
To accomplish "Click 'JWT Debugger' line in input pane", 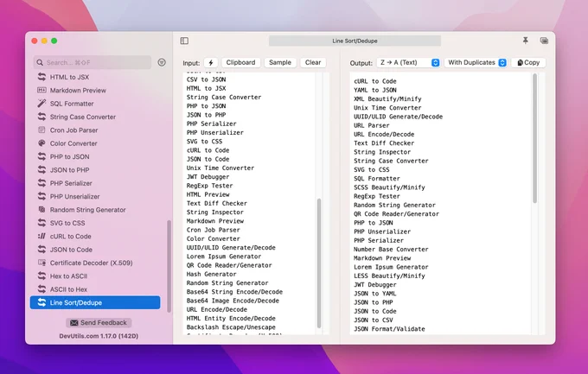I will tap(208, 177).
